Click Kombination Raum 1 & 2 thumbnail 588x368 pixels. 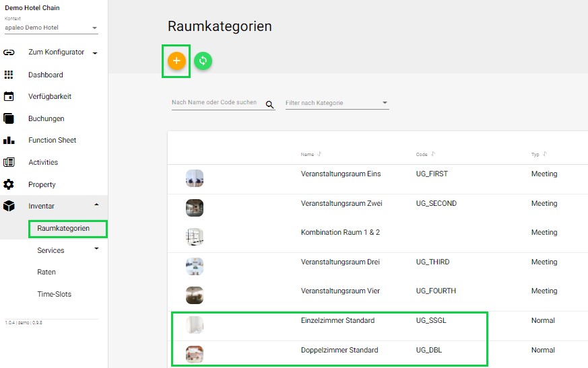coord(195,237)
